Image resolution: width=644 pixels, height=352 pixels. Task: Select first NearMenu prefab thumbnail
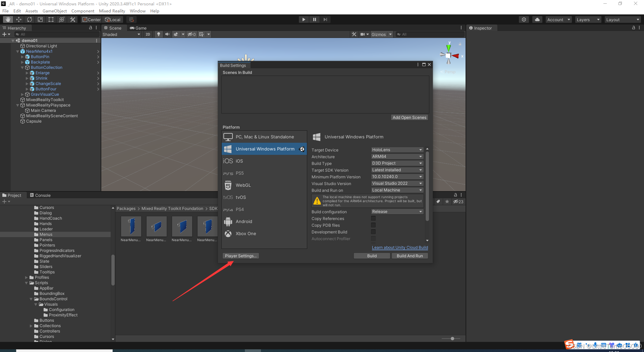point(131,226)
